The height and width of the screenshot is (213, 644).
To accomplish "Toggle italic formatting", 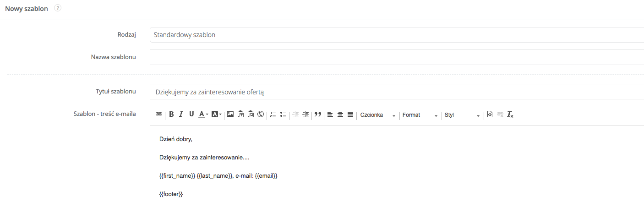I will click(181, 115).
